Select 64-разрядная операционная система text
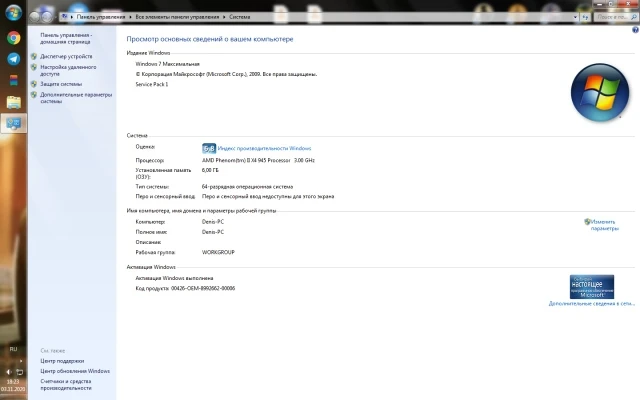640x400 pixels. click(x=247, y=187)
